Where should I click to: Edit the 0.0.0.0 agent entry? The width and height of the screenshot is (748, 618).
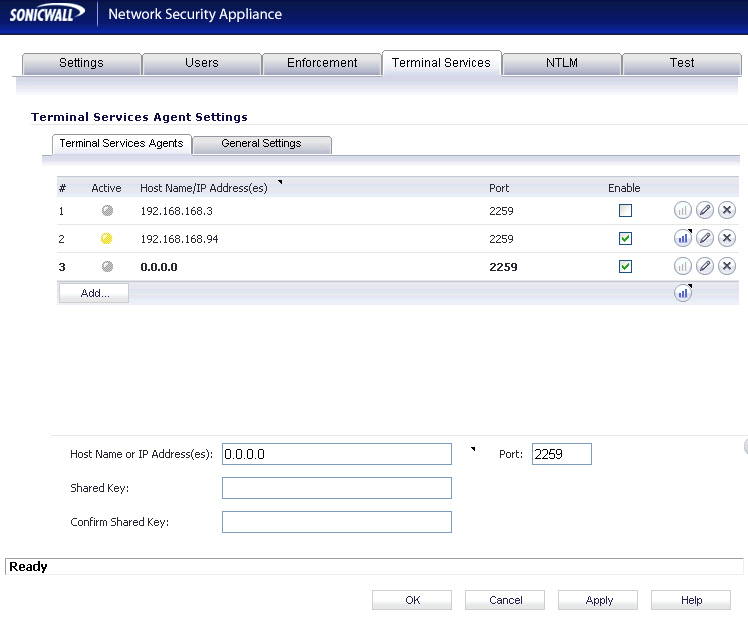click(x=705, y=266)
